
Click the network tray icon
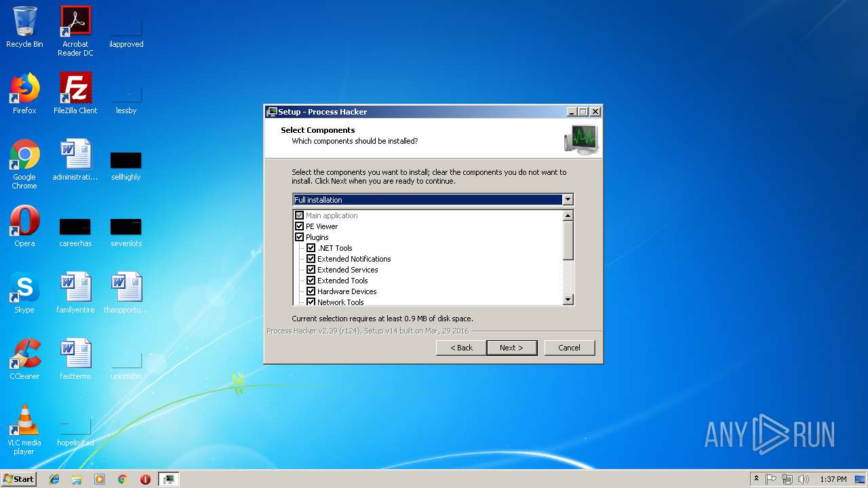coord(787,479)
